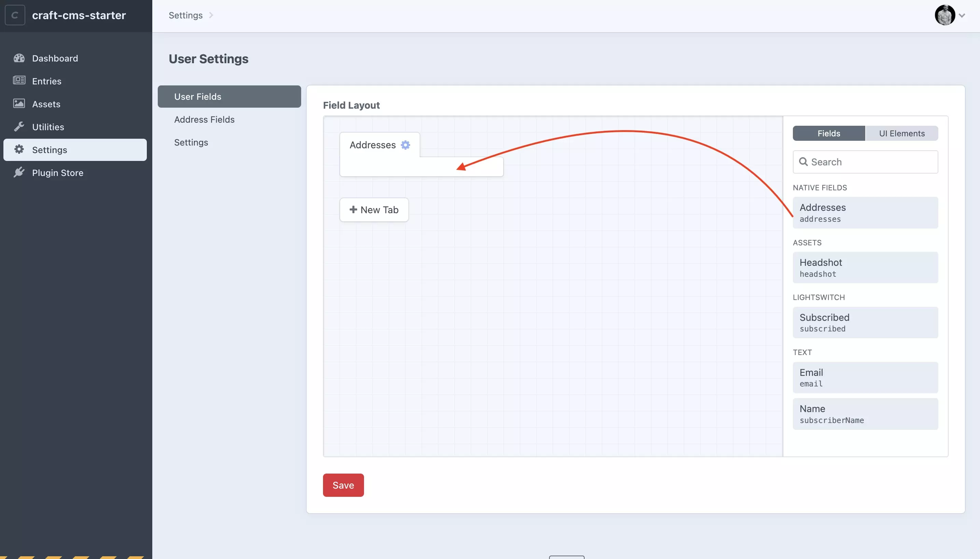Open Utilities in the sidebar
This screenshot has height=559, width=980.
tap(75, 127)
